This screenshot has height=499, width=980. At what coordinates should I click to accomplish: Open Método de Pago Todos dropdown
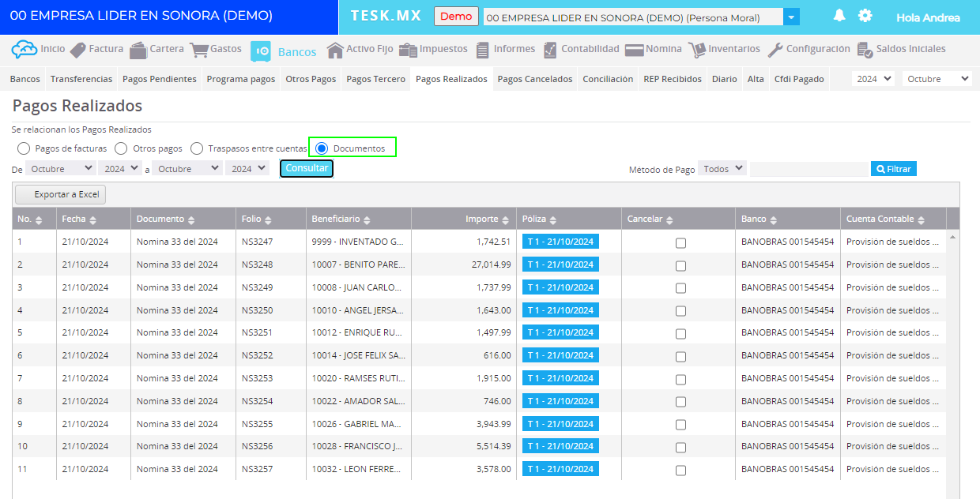click(722, 168)
